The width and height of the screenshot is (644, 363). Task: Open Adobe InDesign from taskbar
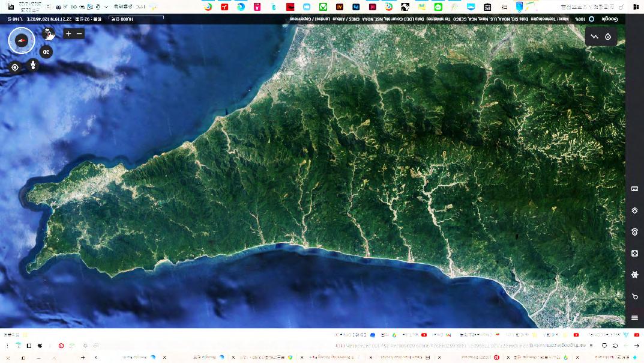pos(373,7)
